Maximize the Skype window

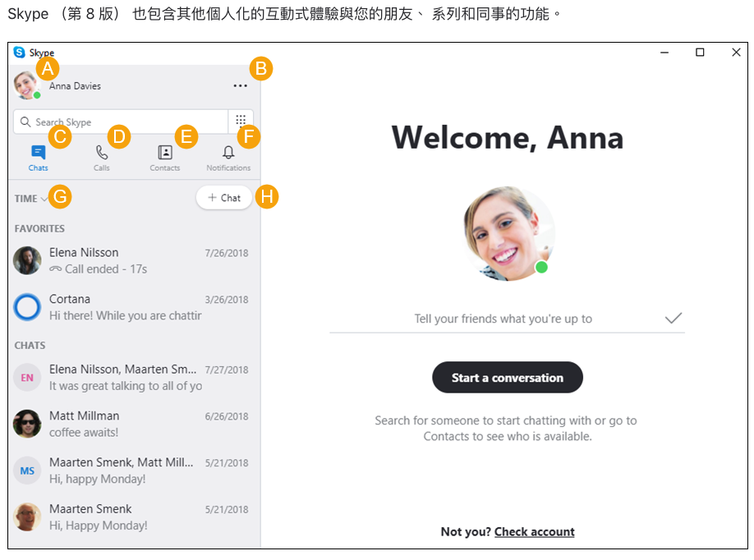[x=700, y=53]
